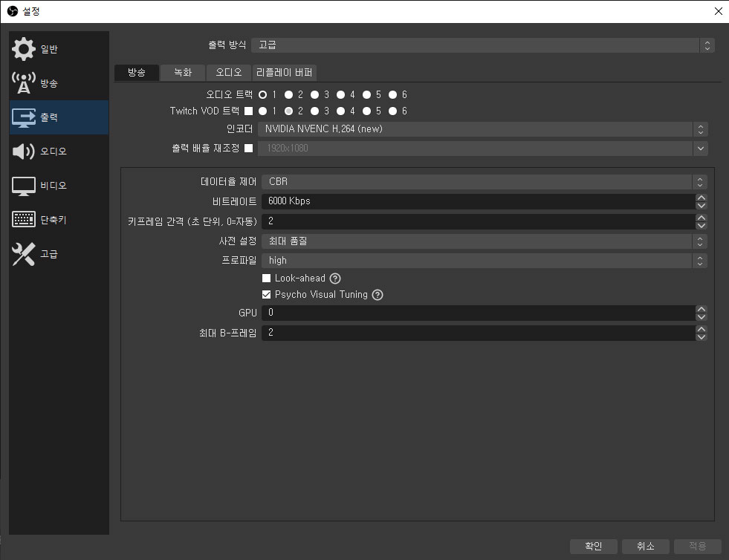
Task: Open the 단축키 (Hotkeys) keyboard settings
Action: tap(59, 219)
